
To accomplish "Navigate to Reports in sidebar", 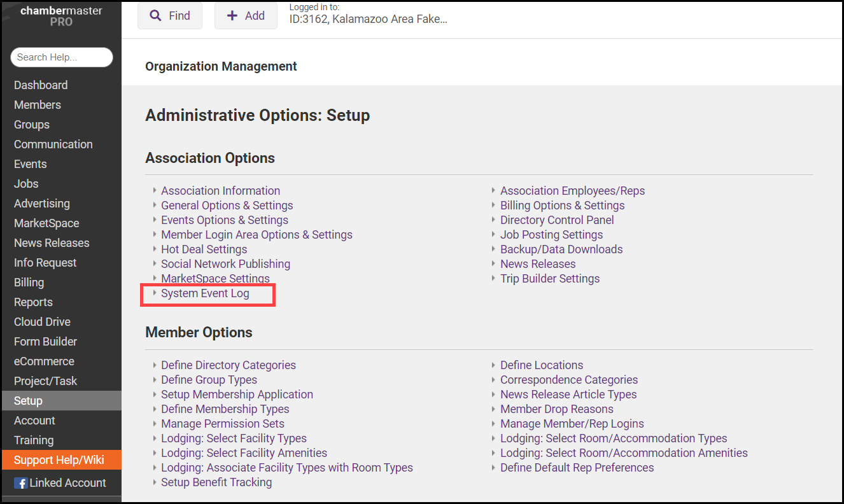I will tap(33, 302).
